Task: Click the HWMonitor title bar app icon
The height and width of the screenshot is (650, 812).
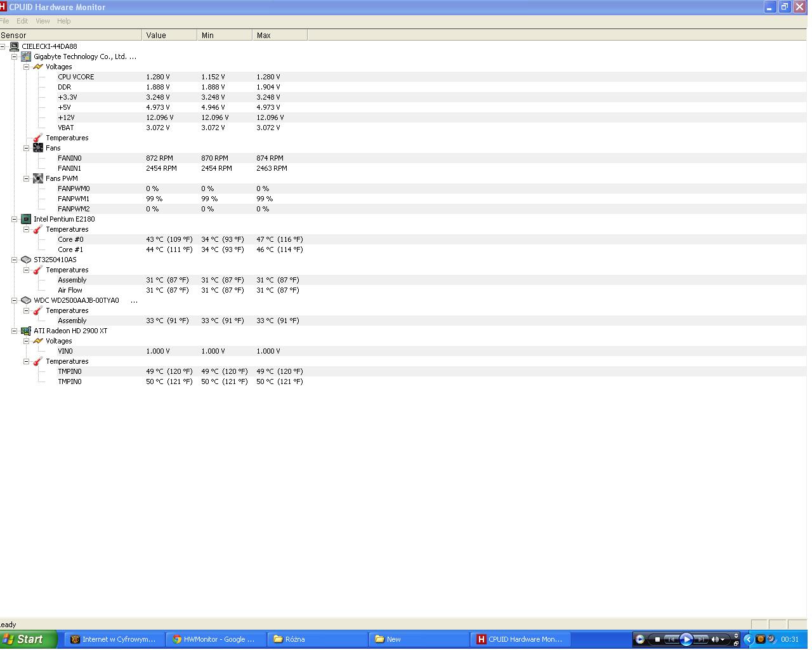Action: (x=3, y=7)
